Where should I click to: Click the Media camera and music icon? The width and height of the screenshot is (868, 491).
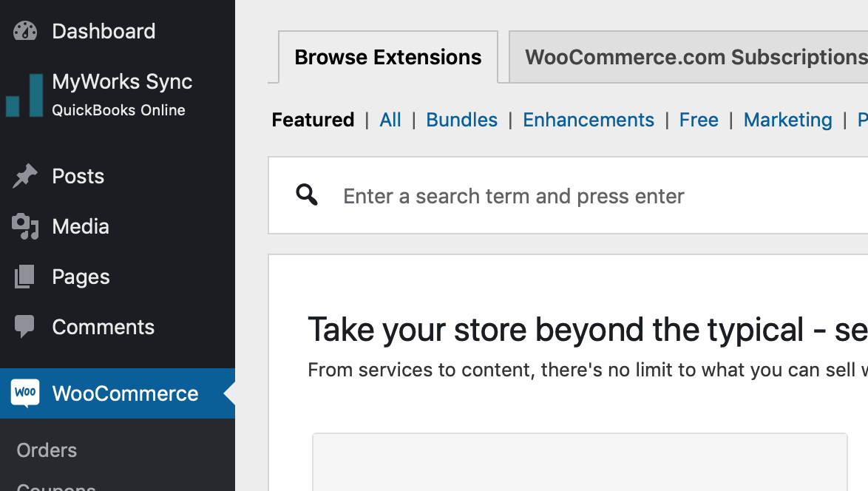coord(25,226)
